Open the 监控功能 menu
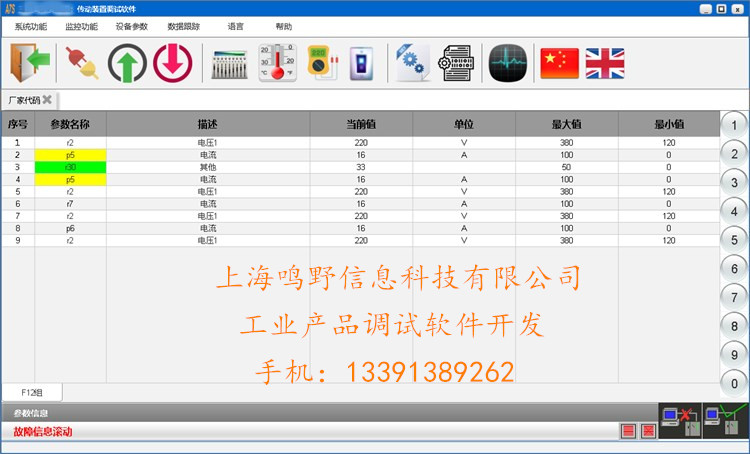 pos(81,27)
